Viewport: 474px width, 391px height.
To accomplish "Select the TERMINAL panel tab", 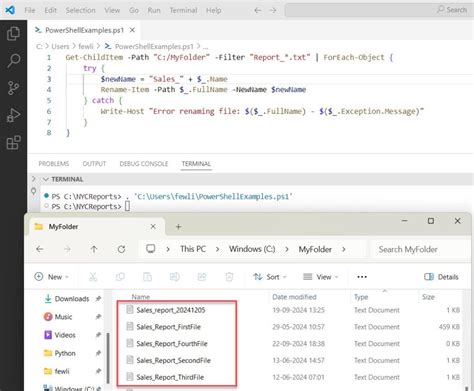I will [196, 164].
